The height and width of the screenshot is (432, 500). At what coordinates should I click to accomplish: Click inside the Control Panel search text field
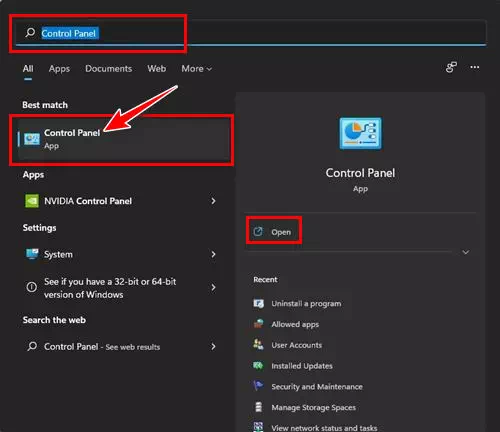pyautogui.click(x=251, y=33)
